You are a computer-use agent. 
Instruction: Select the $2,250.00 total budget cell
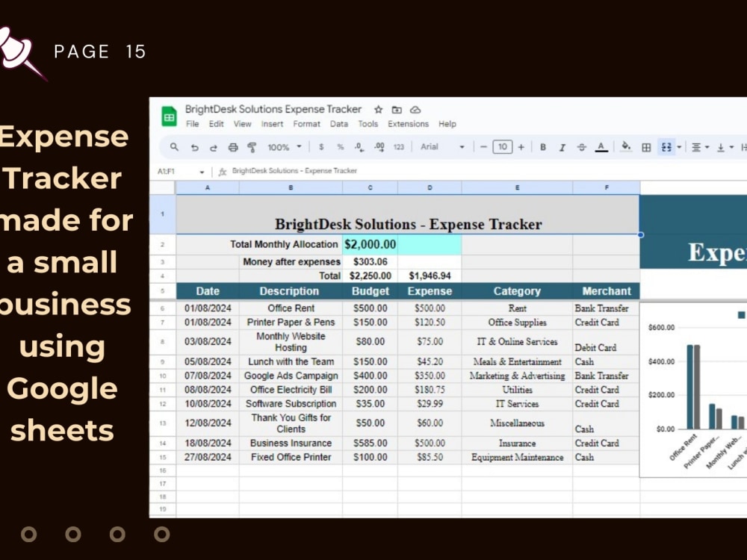coord(371,276)
